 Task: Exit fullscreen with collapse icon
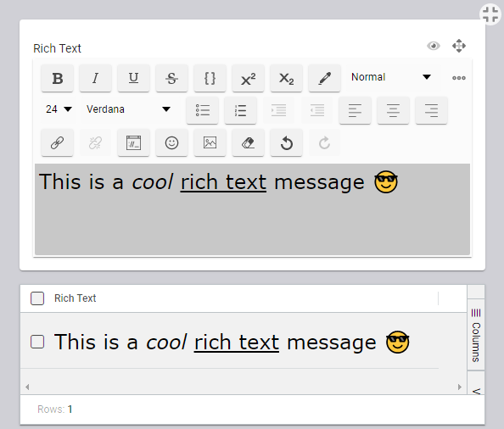coord(490,14)
